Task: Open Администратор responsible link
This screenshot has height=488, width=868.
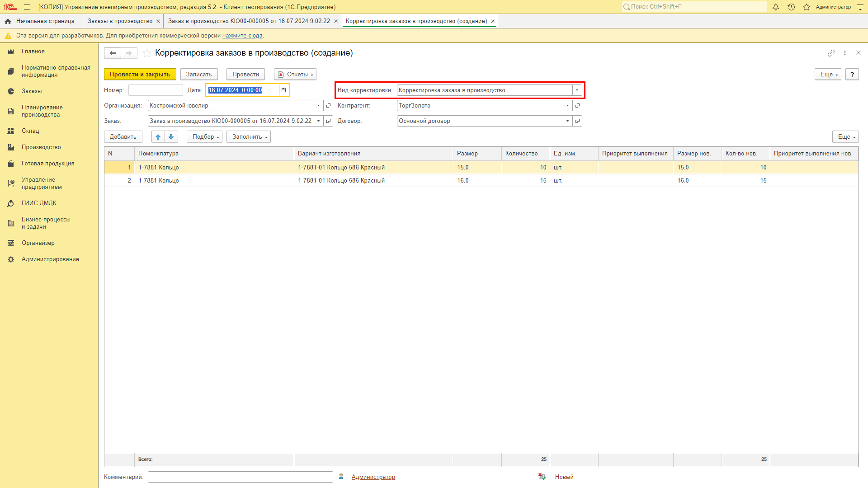Action: (373, 477)
